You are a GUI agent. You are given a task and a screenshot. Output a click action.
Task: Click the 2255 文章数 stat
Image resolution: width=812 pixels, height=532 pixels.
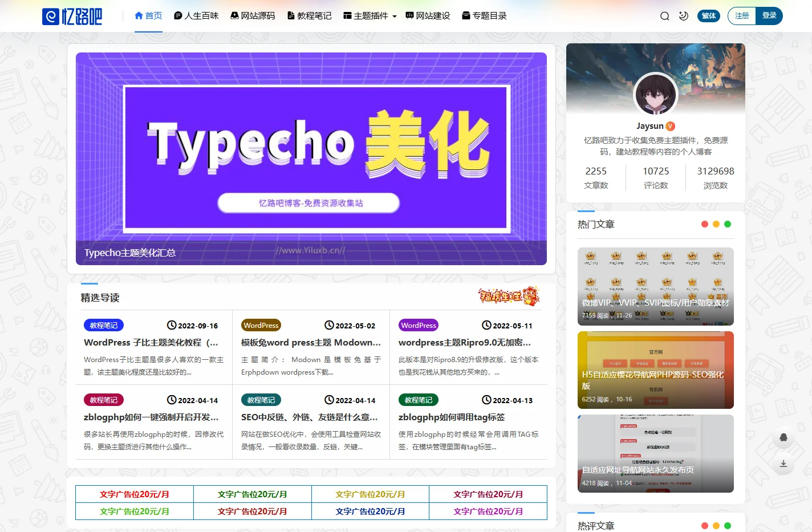tap(596, 178)
